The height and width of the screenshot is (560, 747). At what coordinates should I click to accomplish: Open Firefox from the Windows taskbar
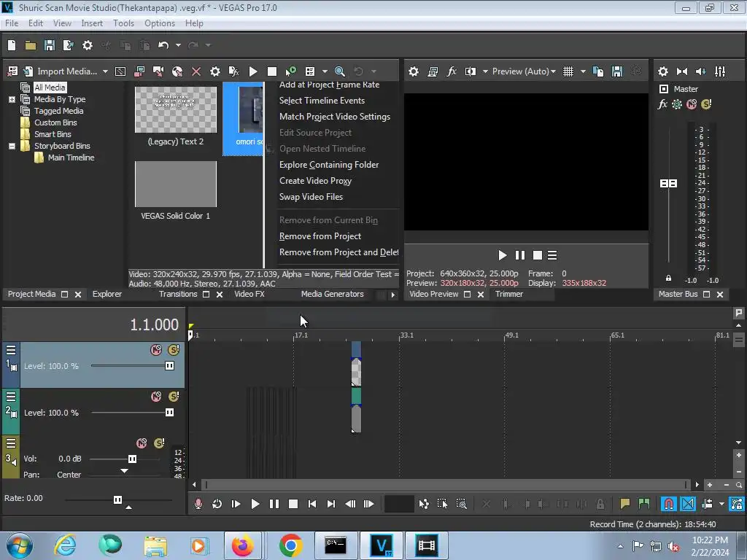242,545
